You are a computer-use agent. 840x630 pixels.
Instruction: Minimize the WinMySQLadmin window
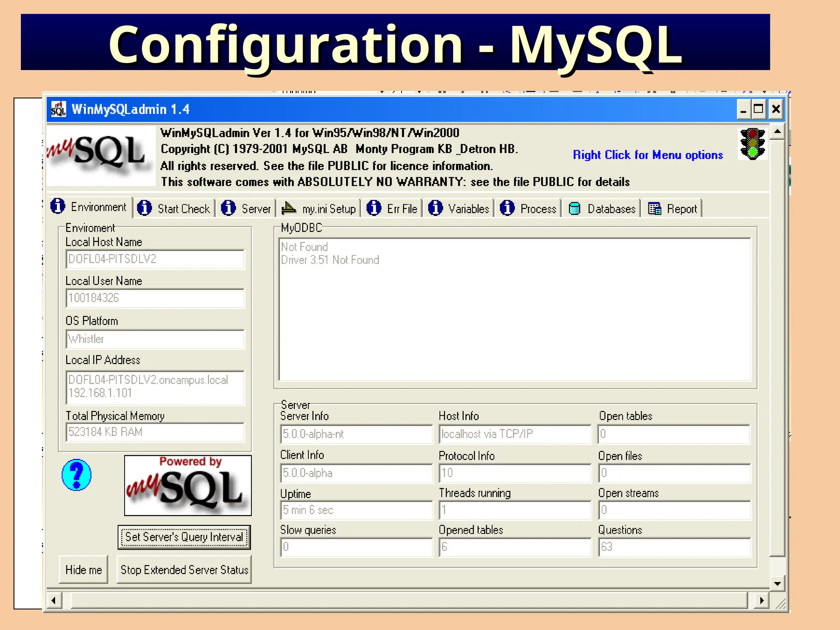pyautogui.click(x=743, y=109)
